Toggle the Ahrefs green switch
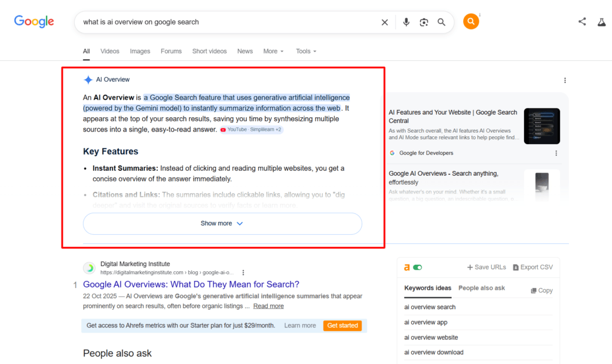The width and height of the screenshot is (612, 364). pyautogui.click(x=418, y=267)
